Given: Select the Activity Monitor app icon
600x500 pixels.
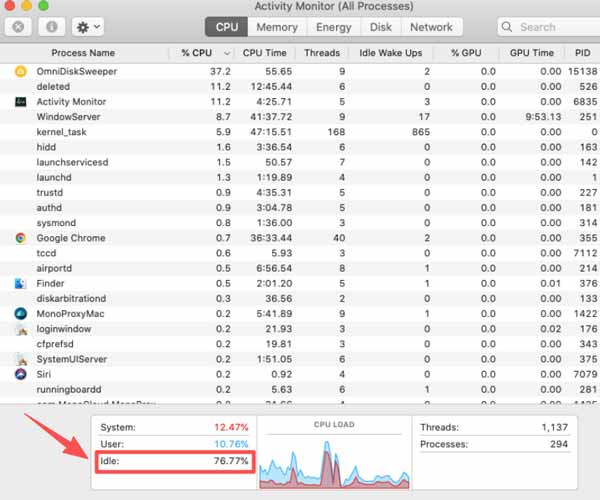Looking at the screenshot, I should pyautogui.click(x=21, y=101).
